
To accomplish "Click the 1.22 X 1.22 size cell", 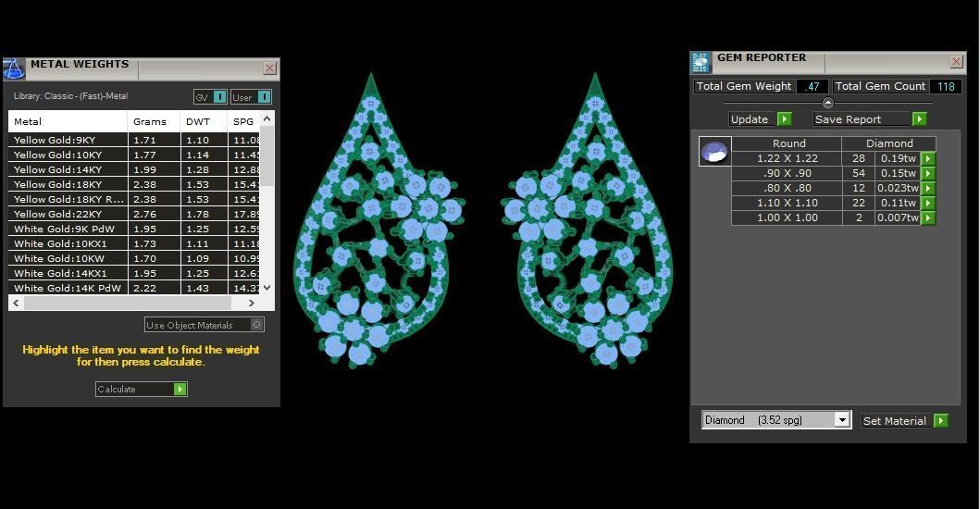I will 787,158.
